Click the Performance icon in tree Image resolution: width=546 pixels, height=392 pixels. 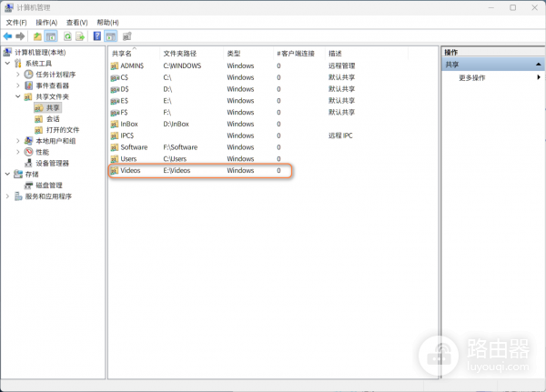28,152
